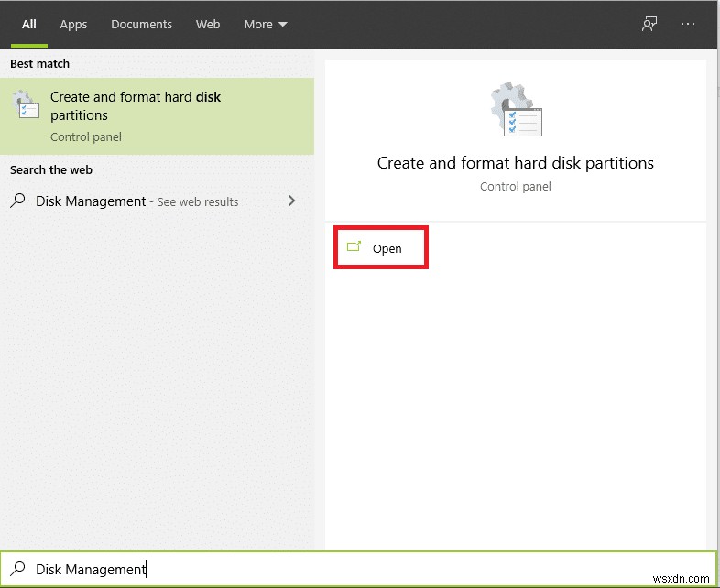
Task: Click the preview title Create and format hard disk partitions
Action: point(515,163)
